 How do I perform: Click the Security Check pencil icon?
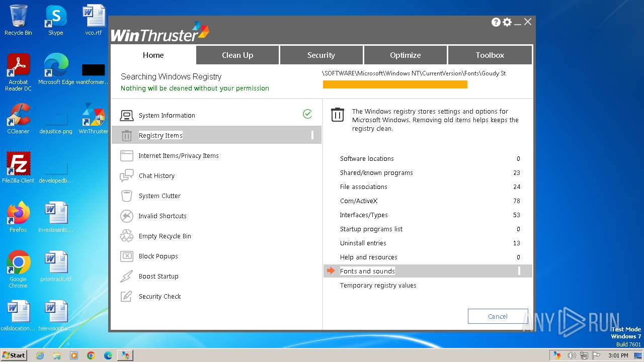[x=127, y=297]
